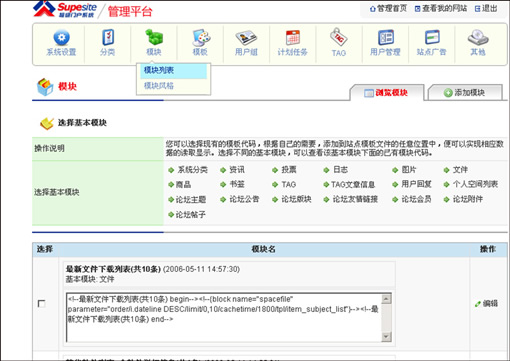Click the Supesite logo
The image size is (510, 361).
(x=65, y=9)
